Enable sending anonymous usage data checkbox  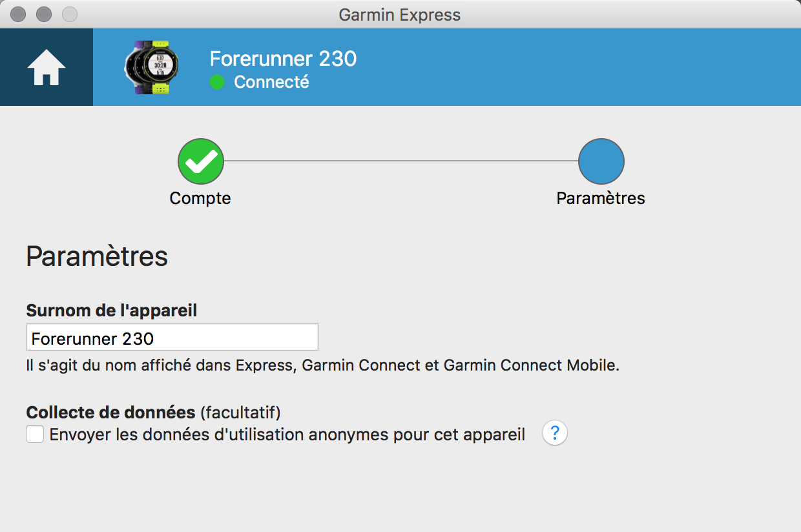[x=35, y=434]
